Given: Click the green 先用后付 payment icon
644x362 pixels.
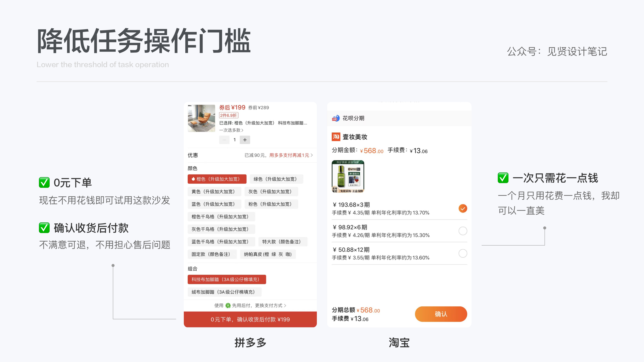Looking at the screenshot, I should click(228, 305).
